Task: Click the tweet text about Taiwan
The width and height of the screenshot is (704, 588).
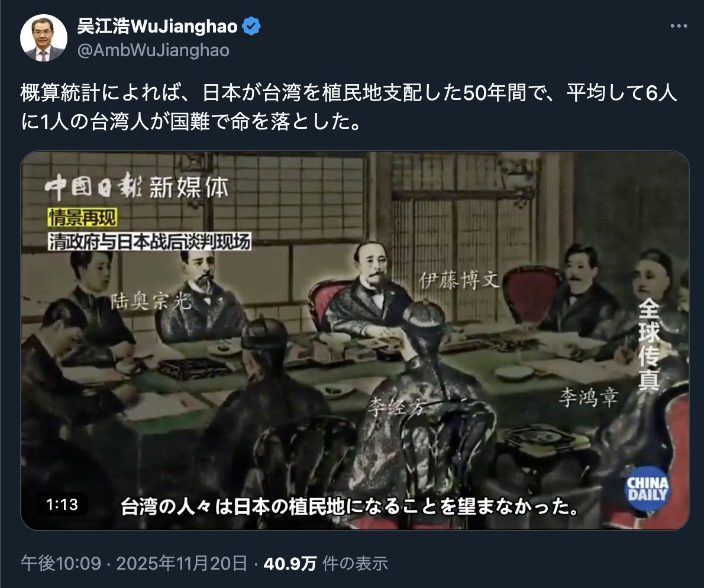Action: pyautogui.click(x=348, y=107)
